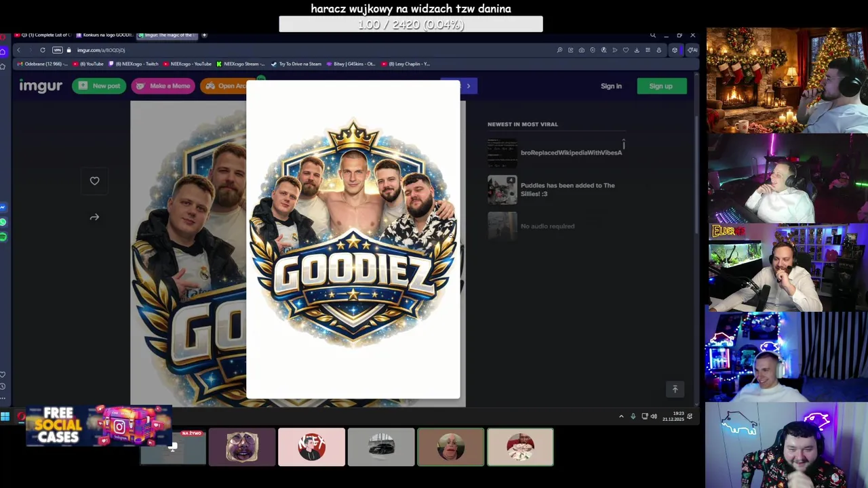Click the Opera icon in taskbar
This screenshot has height=488, width=868.
point(22,416)
